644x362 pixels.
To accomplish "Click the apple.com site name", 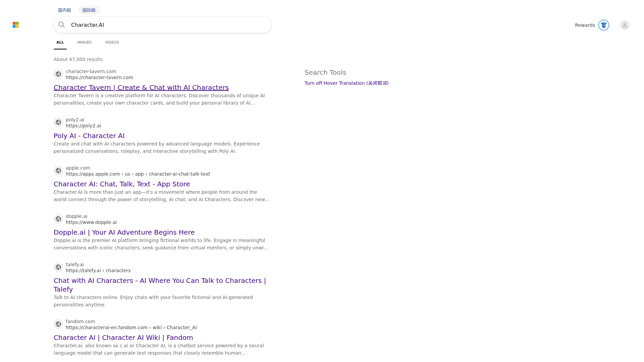I will pos(78,168).
